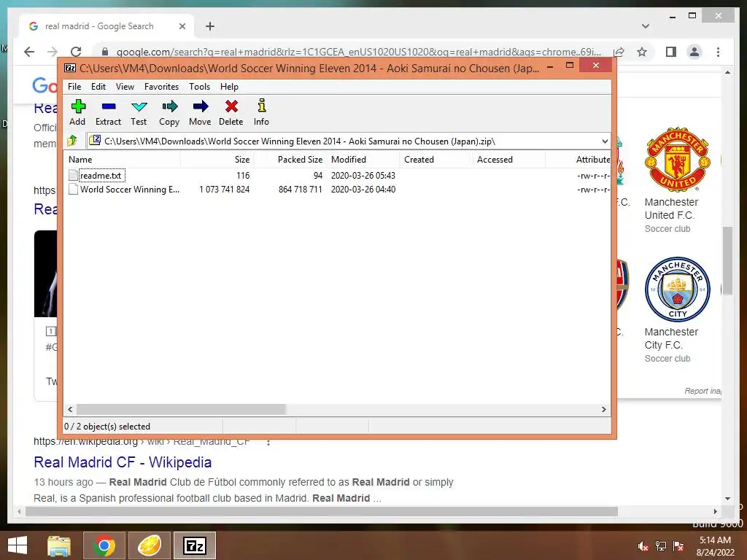Click 7-Zip horizontal scroll right arrow
Image resolution: width=747 pixels, height=560 pixels.
[603, 409]
